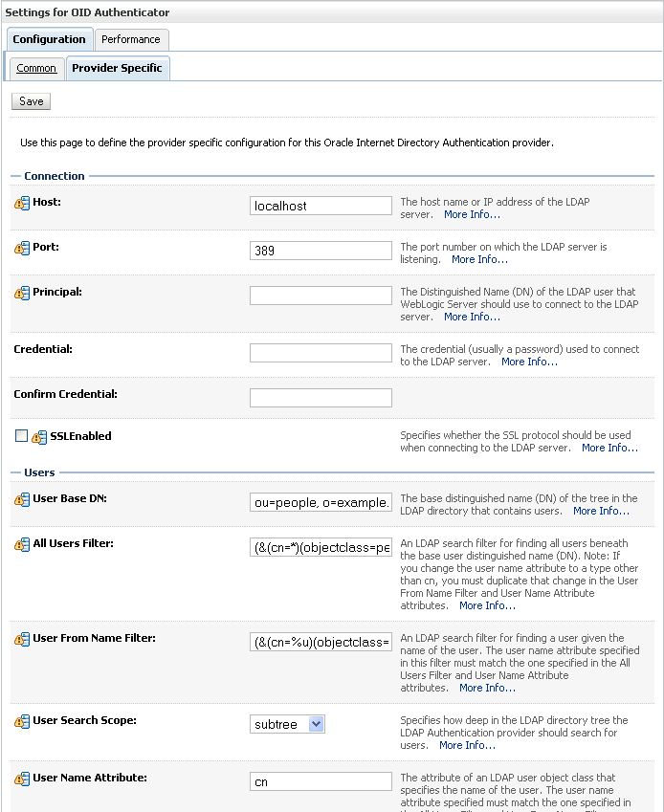Open More Info link for SSLEnabled
The image size is (664, 812).
[609, 448]
